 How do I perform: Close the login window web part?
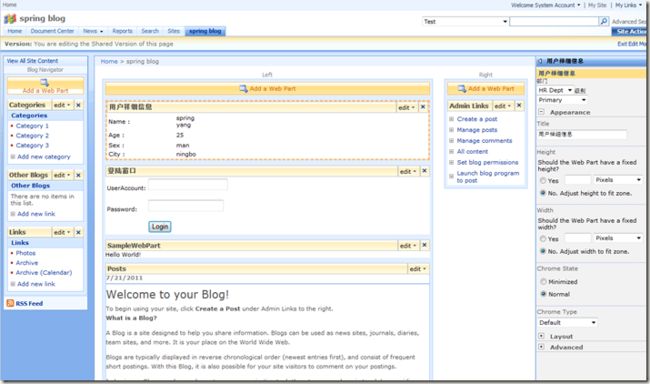point(424,171)
